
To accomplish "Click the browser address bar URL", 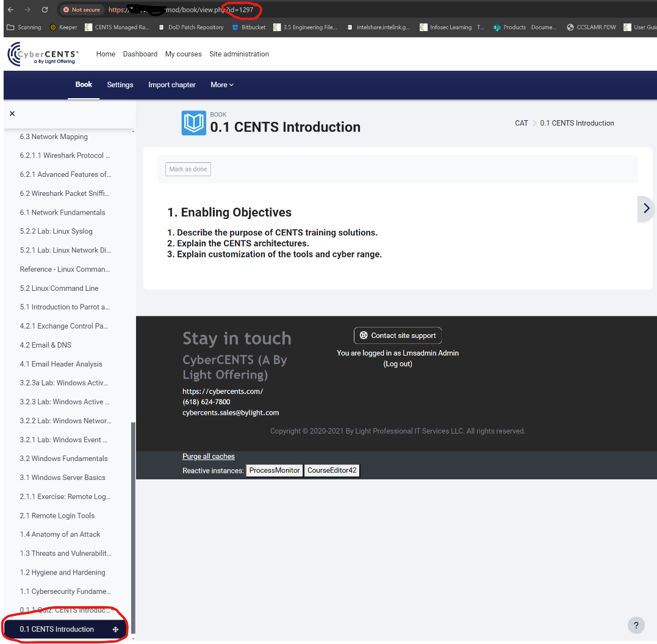I will 181,10.
